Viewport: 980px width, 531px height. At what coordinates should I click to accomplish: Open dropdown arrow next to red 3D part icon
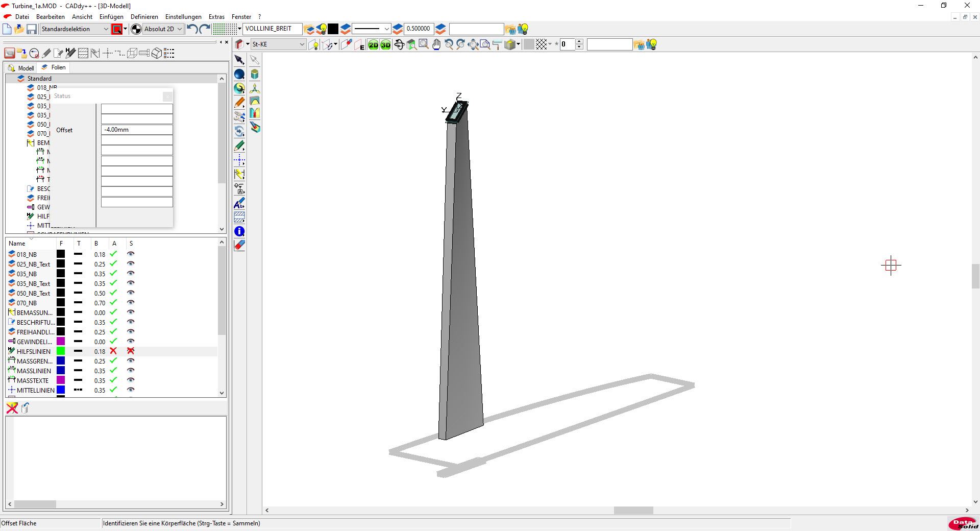pos(248,45)
